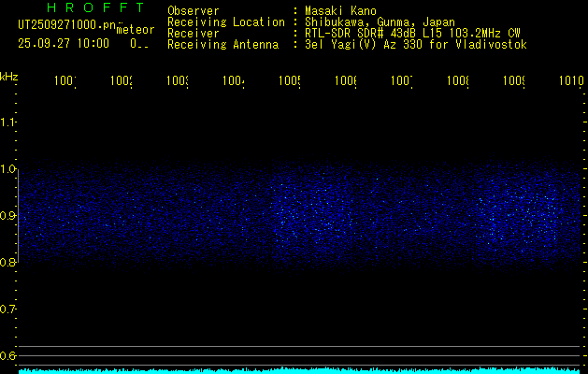
Task: Click the 1010 time axis marker
Action: 571,82
